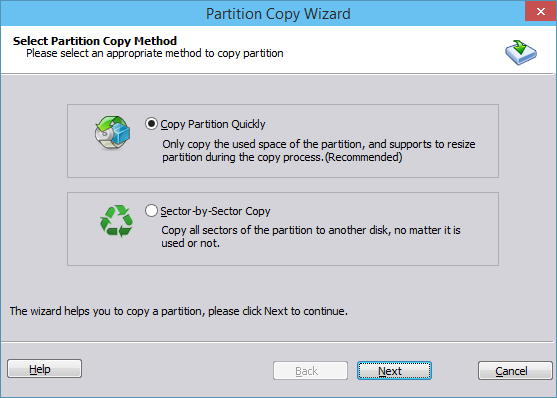557x398 pixels.
Task: Click the Partition Copy Wizard title bar text
Action: pos(278,14)
